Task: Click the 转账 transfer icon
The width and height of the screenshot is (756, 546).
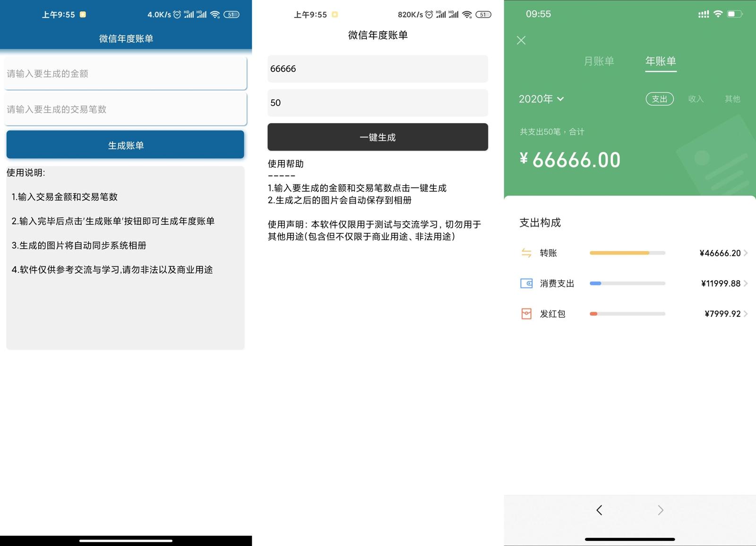Action: pos(526,253)
